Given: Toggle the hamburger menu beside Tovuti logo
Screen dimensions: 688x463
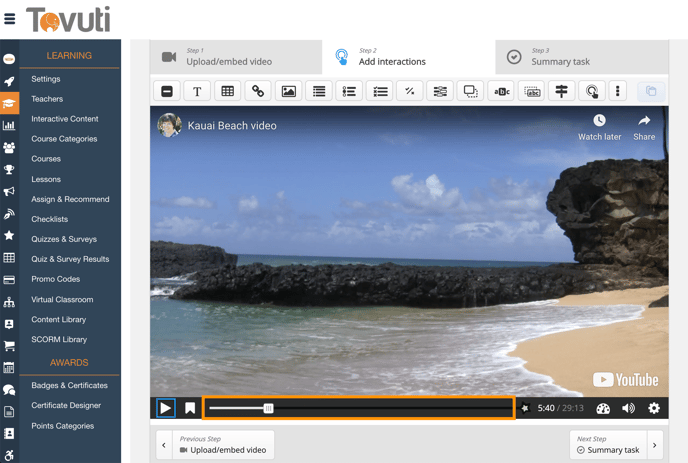Looking at the screenshot, I should pyautogui.click(x=10, y=18).
